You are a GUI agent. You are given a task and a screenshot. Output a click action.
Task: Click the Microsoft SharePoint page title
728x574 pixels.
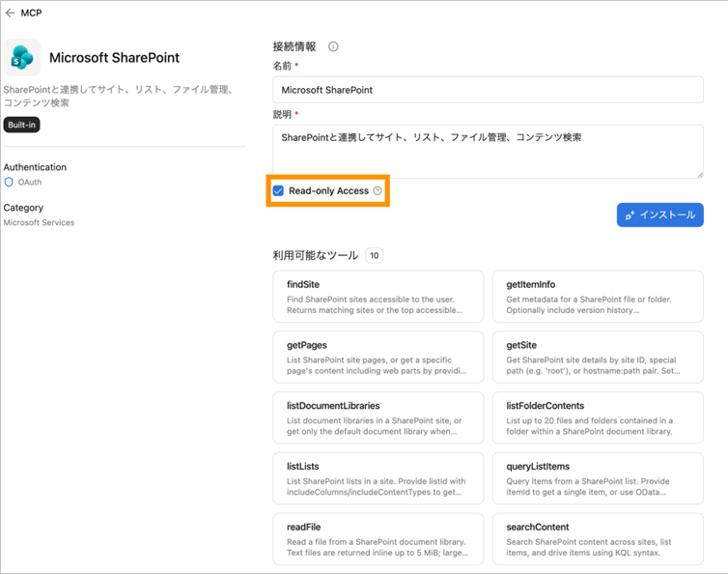(x=114, y=58)
